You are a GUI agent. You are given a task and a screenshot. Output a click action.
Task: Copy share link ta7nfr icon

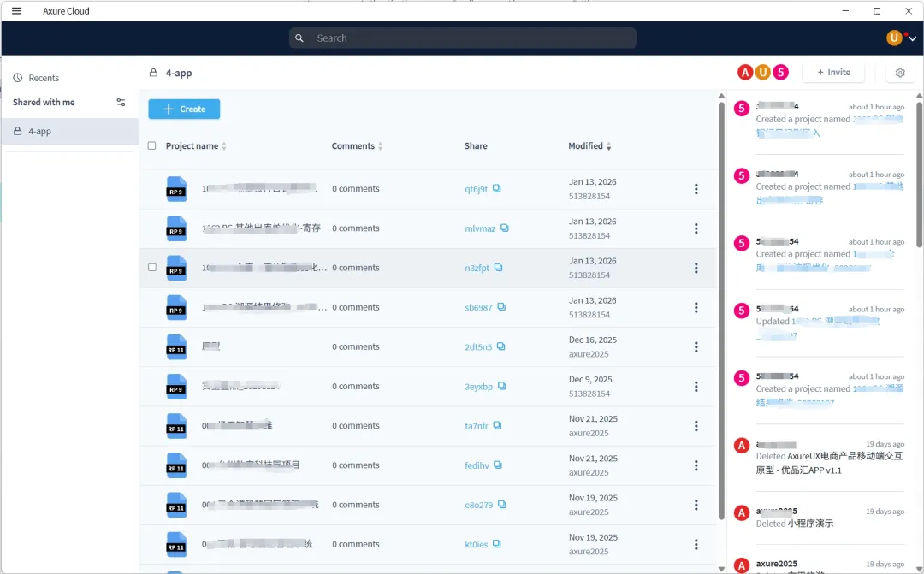click(497, 425)
